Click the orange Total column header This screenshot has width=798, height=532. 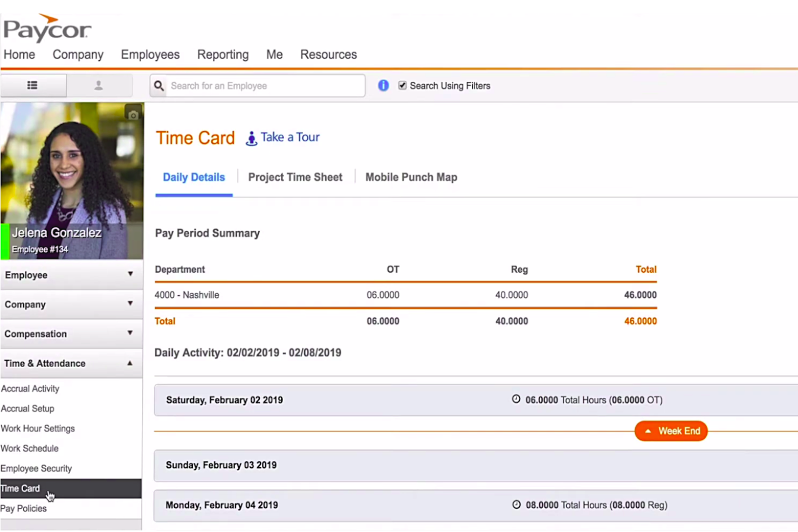point(646,270)
